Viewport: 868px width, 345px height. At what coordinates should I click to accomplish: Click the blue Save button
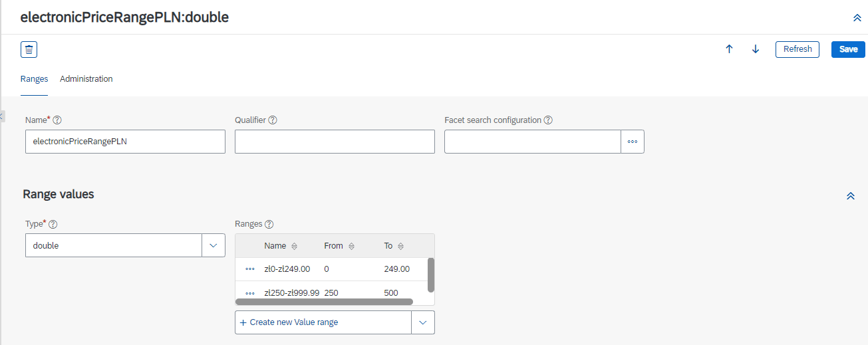click(x=848, y=49)
